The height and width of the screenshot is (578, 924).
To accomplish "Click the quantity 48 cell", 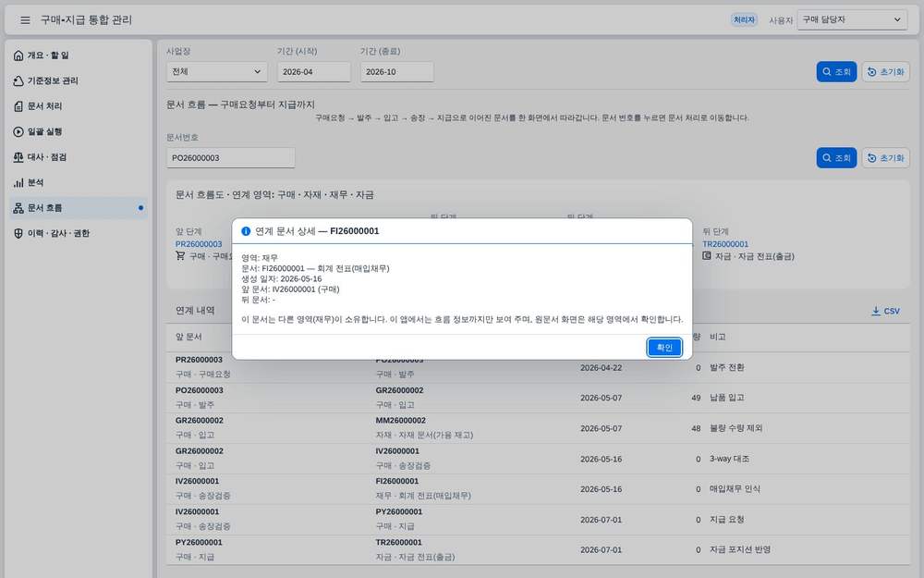I will pos(696,429).
